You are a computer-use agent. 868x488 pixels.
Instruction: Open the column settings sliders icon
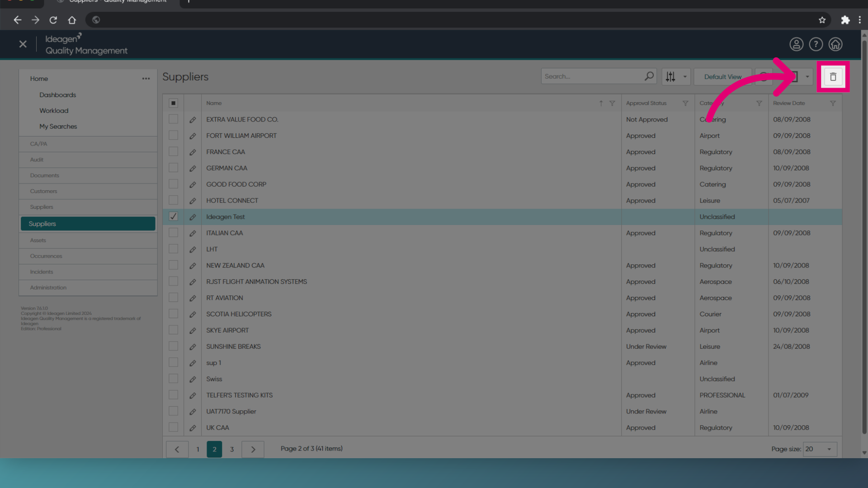tap(670, 77)
